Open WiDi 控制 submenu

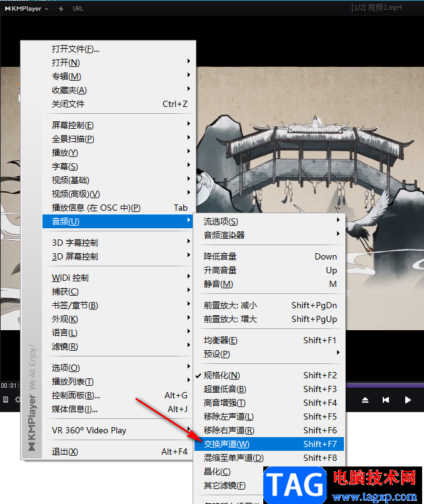tap(119, 278)
